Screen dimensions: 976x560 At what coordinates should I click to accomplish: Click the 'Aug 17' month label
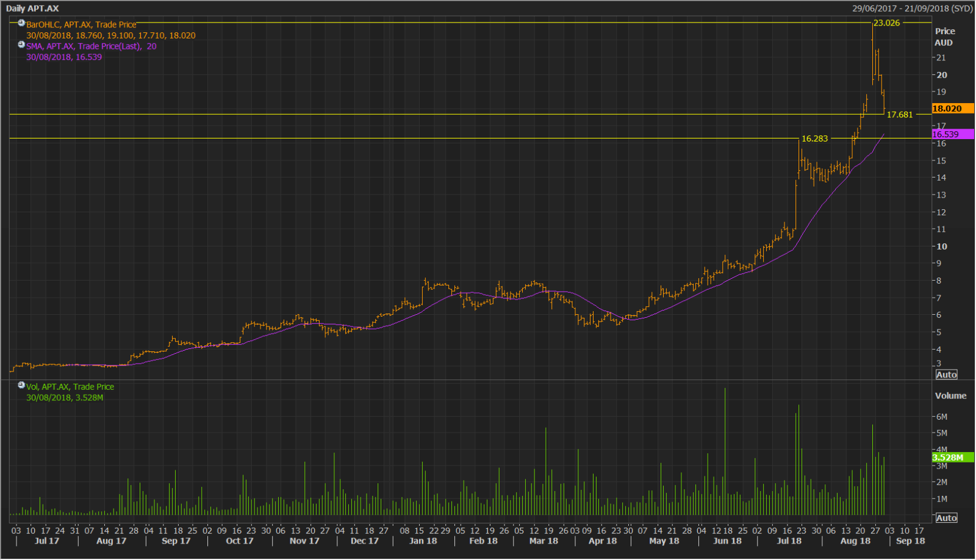111,541
